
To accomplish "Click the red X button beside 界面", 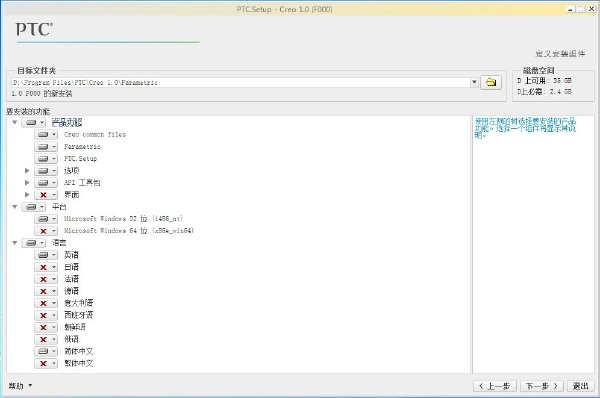I will click(x=46, y=195).
